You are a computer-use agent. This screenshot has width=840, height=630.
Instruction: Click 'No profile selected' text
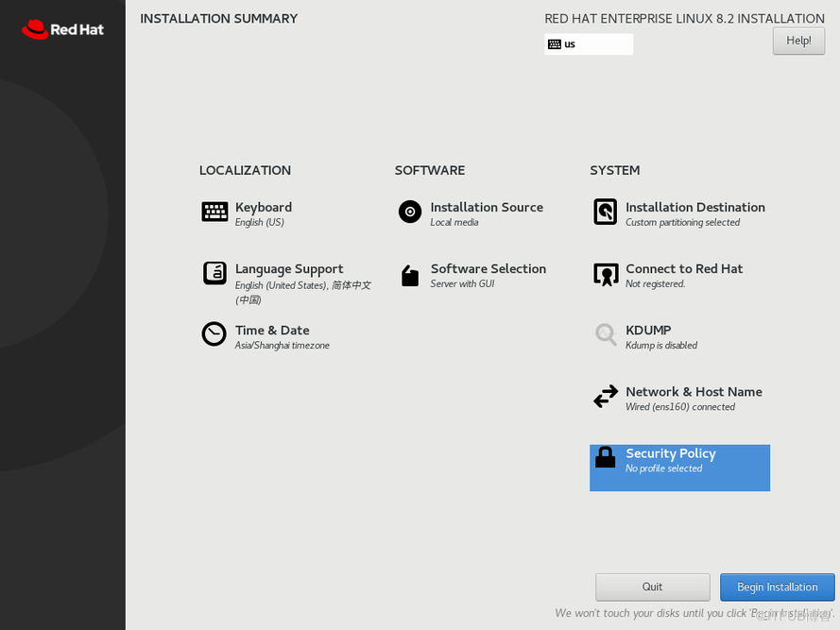(663, 468)
